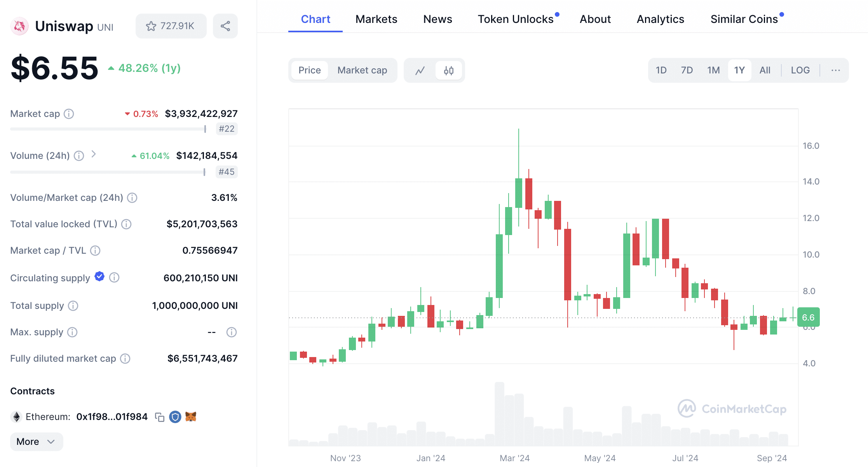The height and width of the screenshot is (467, 868).
Task: Open Total value locked info icon
Action: 126,224
